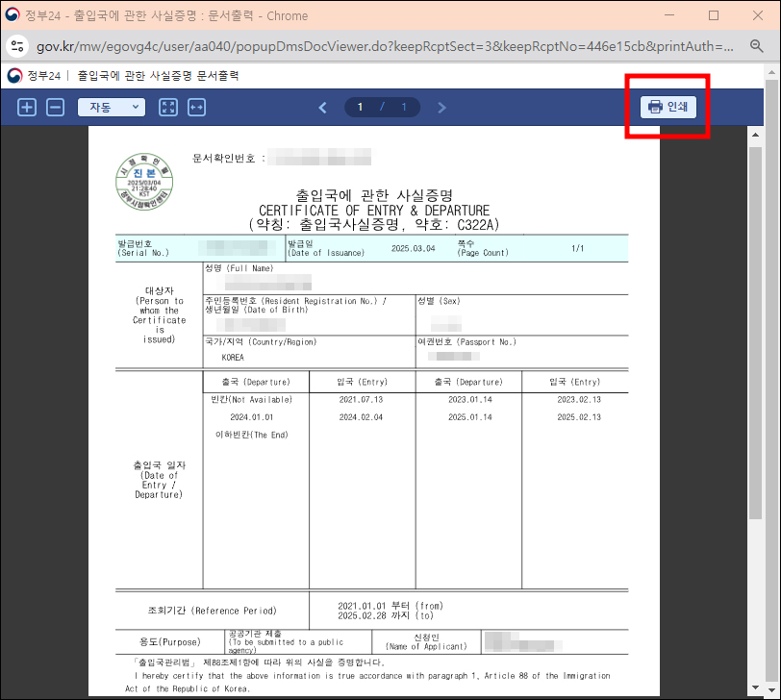Viewport: 781px width, 700px height.
Task: Zoom in with the plus icon
Action: (27, 107)
